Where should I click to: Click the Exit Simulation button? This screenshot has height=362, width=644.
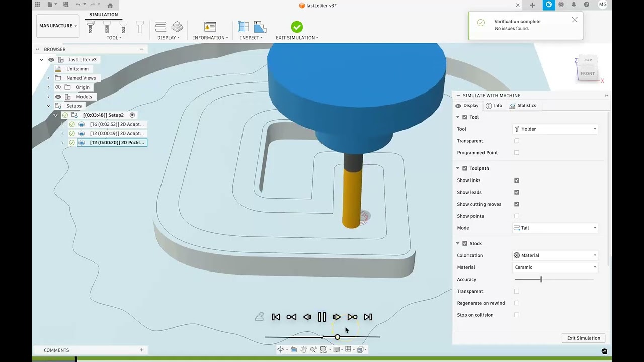pos(584,338)
